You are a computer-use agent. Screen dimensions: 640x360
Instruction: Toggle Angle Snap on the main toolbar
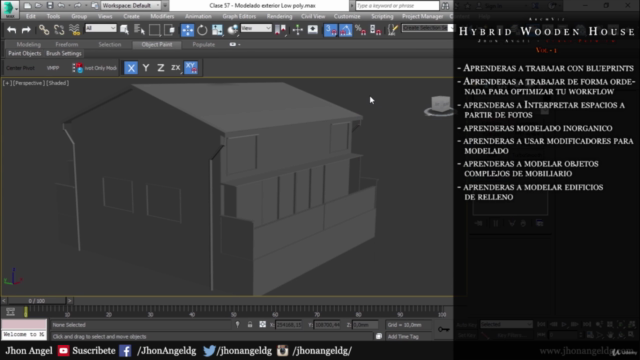tap(345, 30)
